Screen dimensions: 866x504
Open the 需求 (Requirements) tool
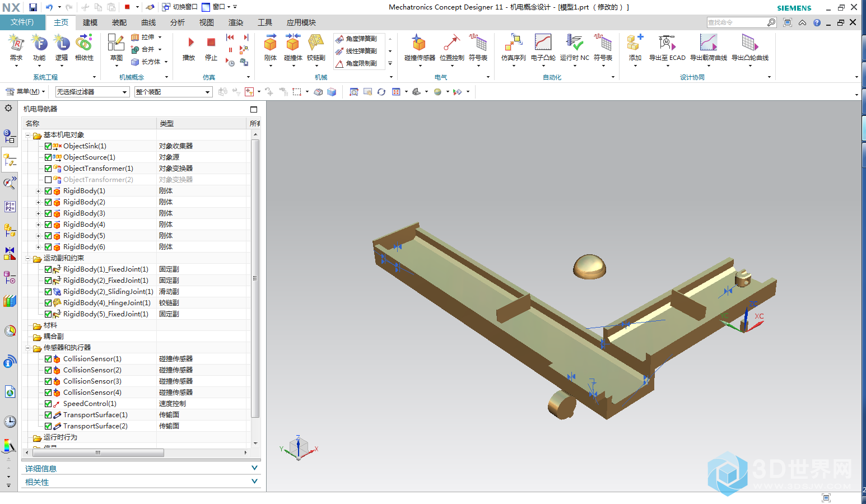tap(16, 47)
